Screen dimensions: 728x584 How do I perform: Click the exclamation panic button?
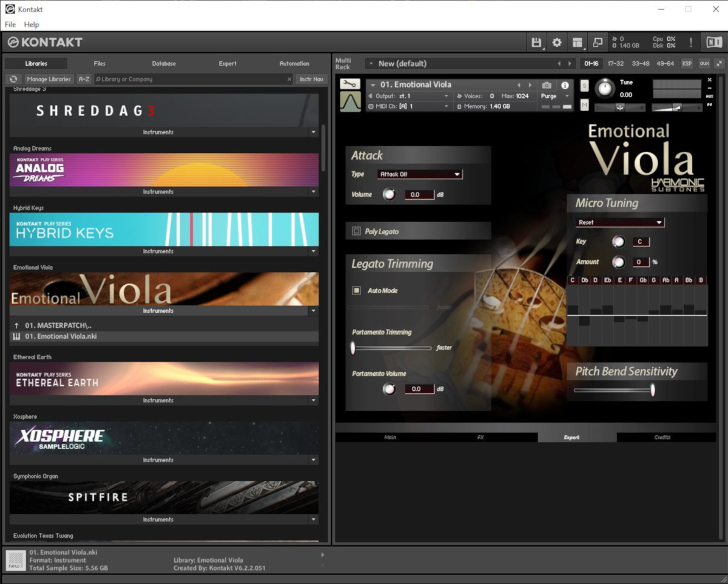(x=690, y=42)
